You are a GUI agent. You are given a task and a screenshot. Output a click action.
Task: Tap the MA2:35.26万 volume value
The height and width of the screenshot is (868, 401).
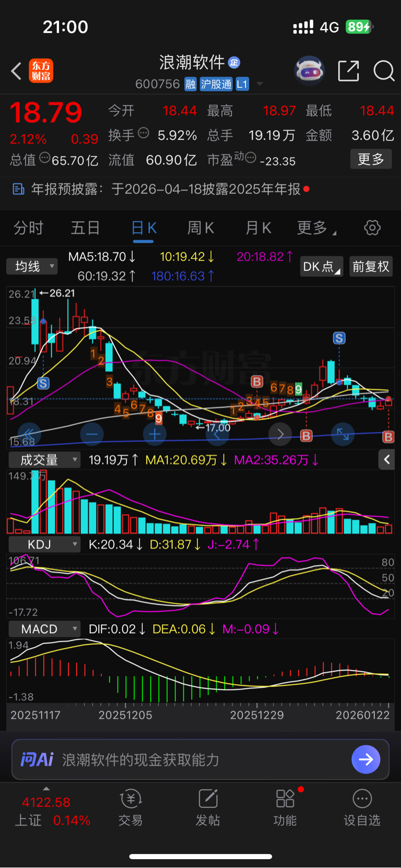tap(276, 460)
